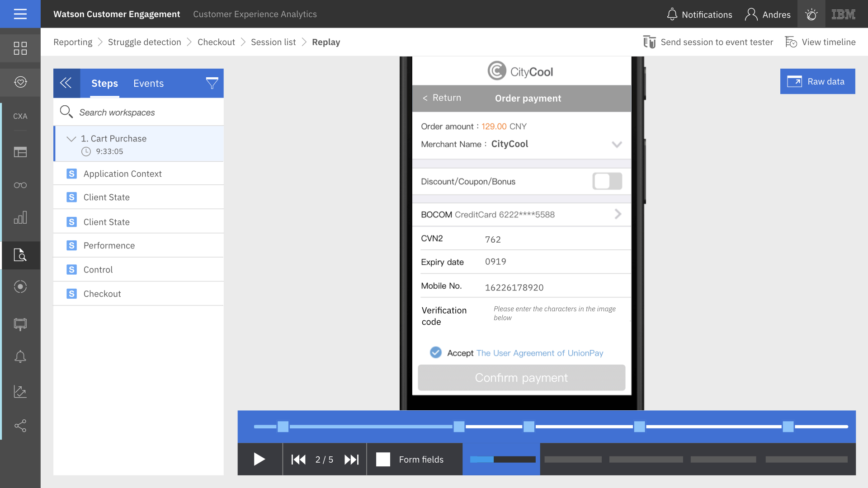Collapse the steps panel with double chevron
The height and width of the screenshot is (488, 868).
66,83
